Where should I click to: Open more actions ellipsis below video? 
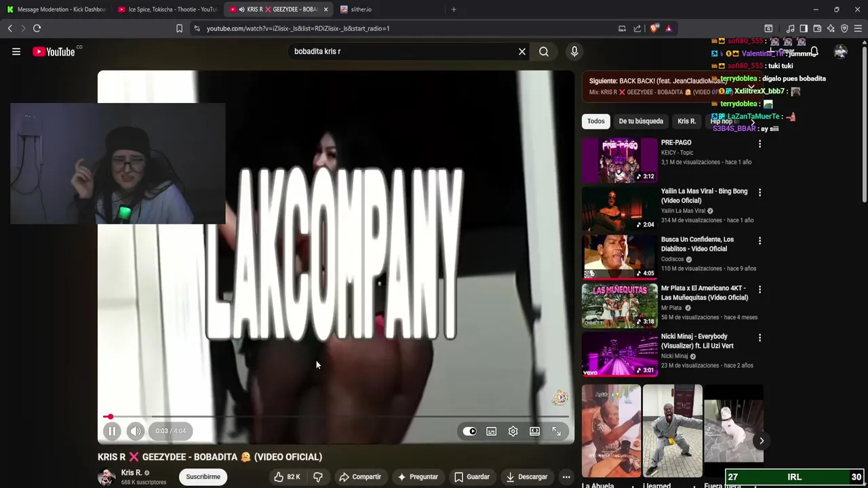[566, 477]
